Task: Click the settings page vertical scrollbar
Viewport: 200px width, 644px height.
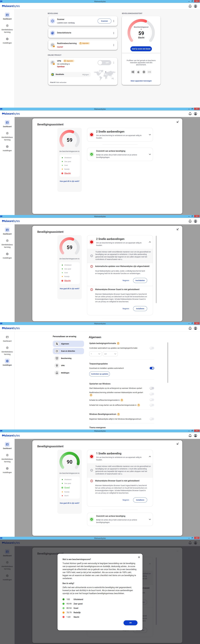Action: [168, 363]
